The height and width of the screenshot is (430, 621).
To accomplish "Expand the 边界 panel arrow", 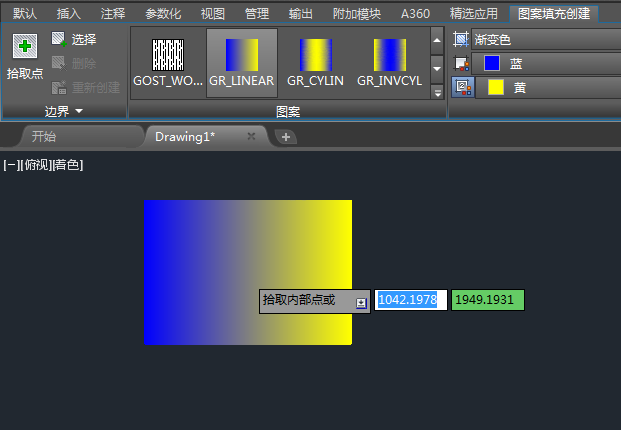I will (79, 111).
